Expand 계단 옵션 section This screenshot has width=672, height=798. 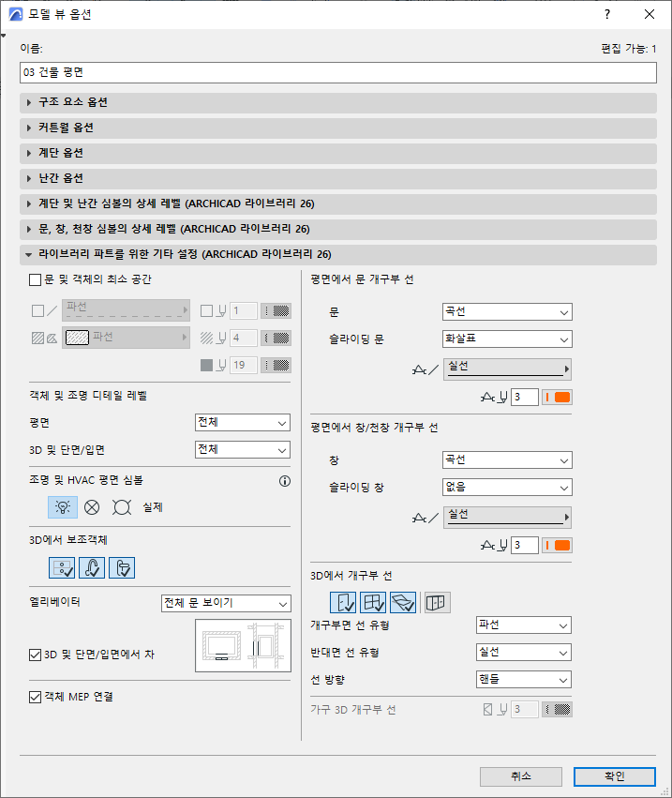tap(338, 153)
